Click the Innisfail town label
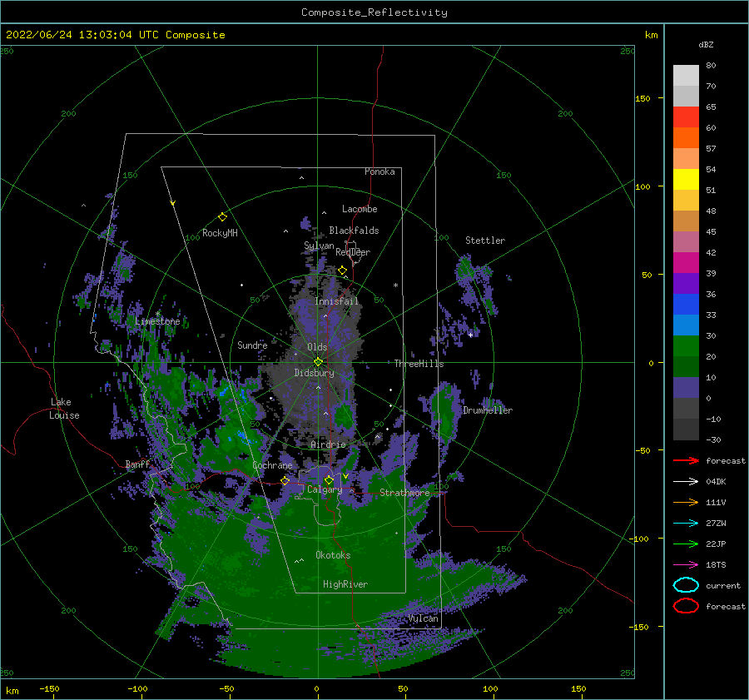 click(336, 301)
